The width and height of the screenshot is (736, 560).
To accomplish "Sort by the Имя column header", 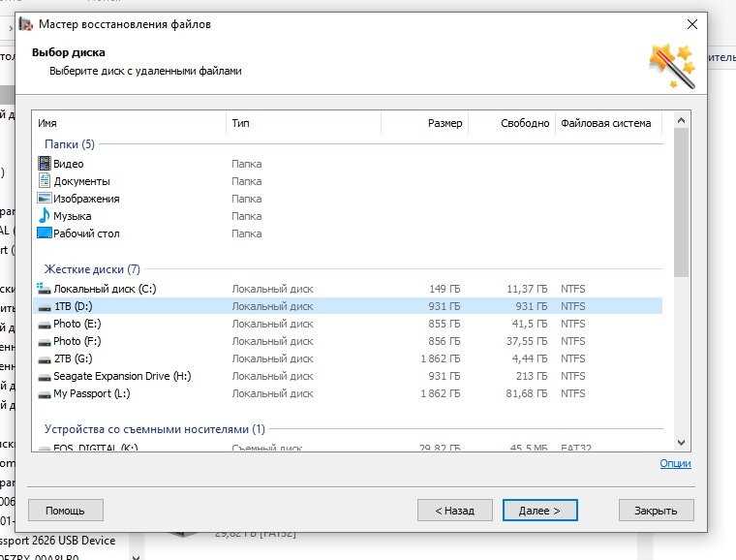I will click(47, 123).
